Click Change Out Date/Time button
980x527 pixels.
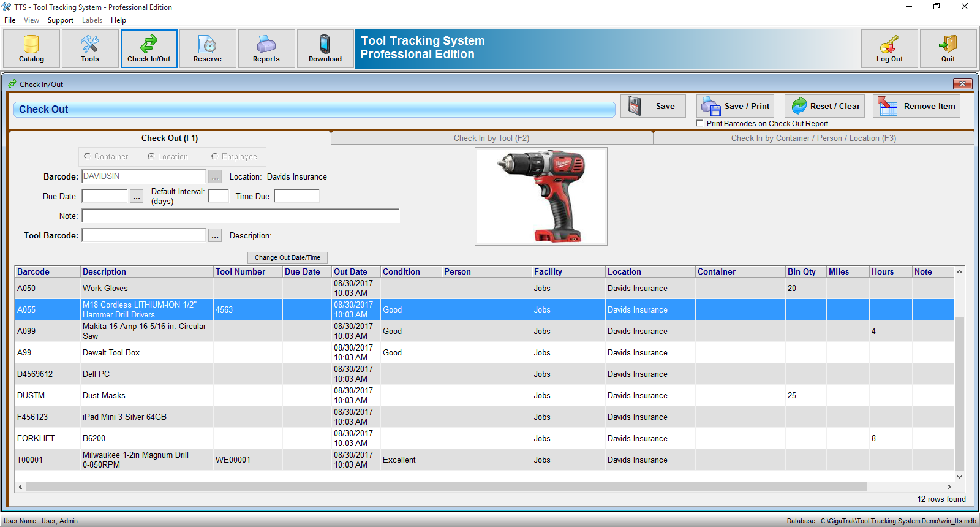[x=287, y=257]
